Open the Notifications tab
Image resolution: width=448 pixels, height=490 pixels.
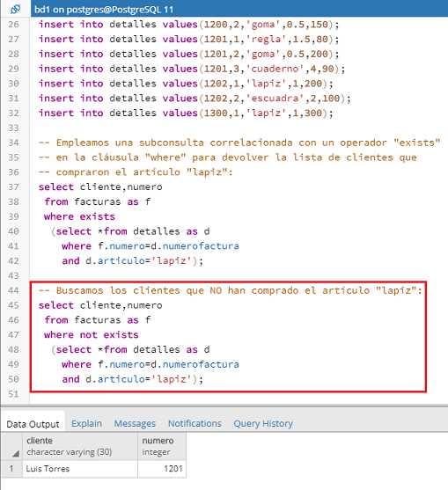click(195, 423)
